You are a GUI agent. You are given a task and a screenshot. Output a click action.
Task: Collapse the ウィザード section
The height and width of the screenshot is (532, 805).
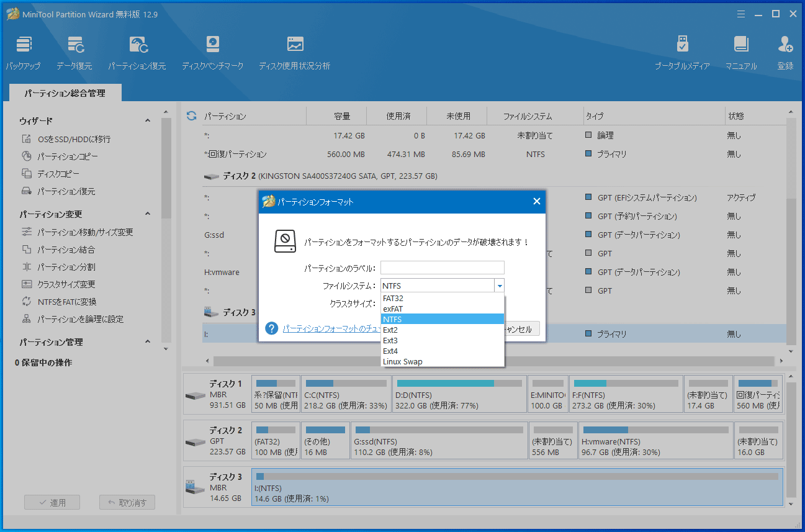[x=148, y=120]
